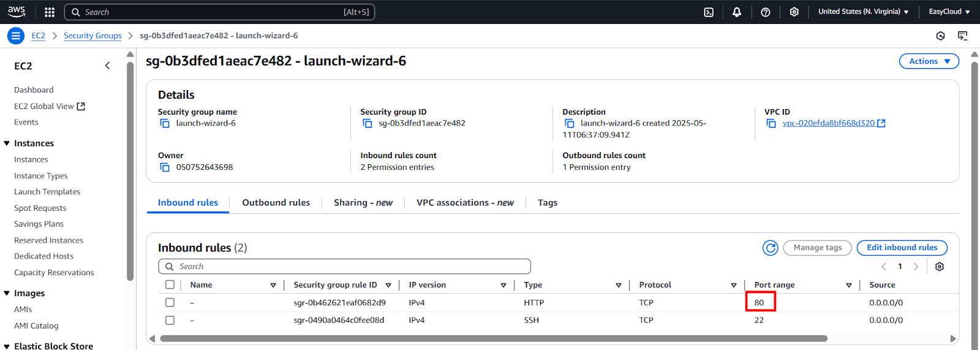The image size is (980, 350).
Task: Open the help question-mark menu
Action: tap(766, 12)
